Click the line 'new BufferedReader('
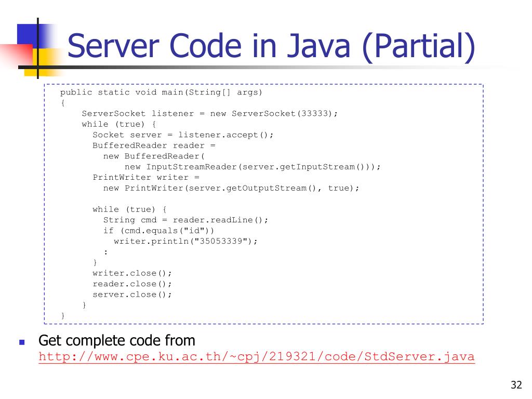Screen dimensions: 532x399 [154, 156]
